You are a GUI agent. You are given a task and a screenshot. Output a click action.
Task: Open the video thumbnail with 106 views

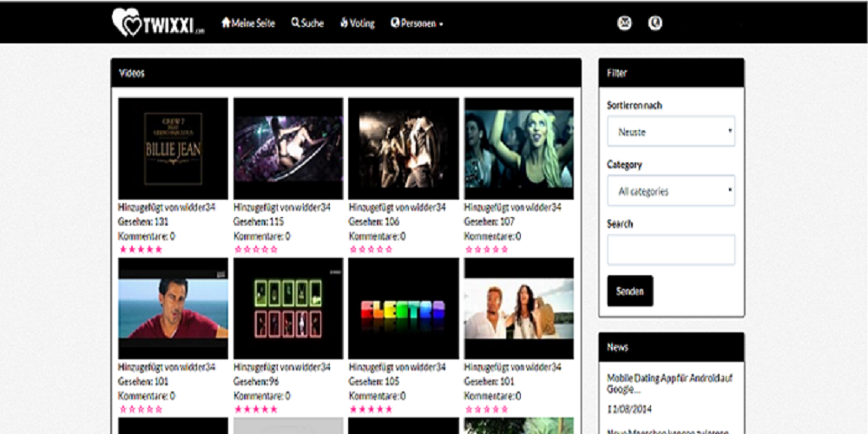tap(404, 148)
